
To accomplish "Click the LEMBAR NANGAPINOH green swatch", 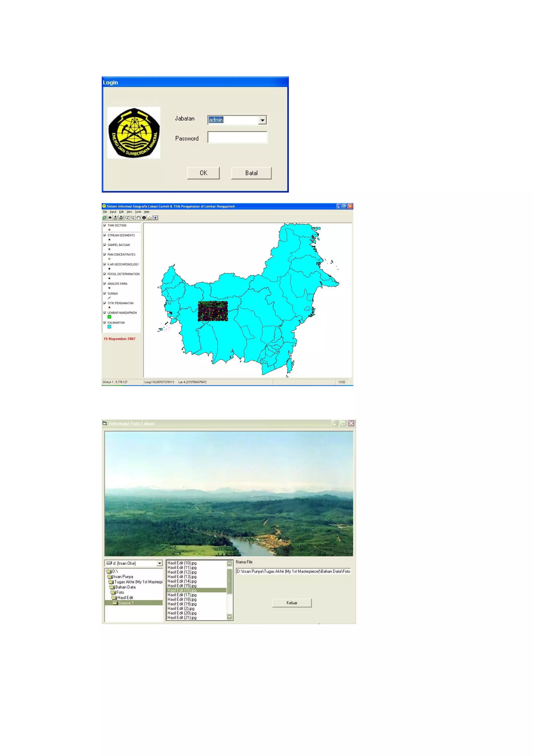I will (109, 317).
